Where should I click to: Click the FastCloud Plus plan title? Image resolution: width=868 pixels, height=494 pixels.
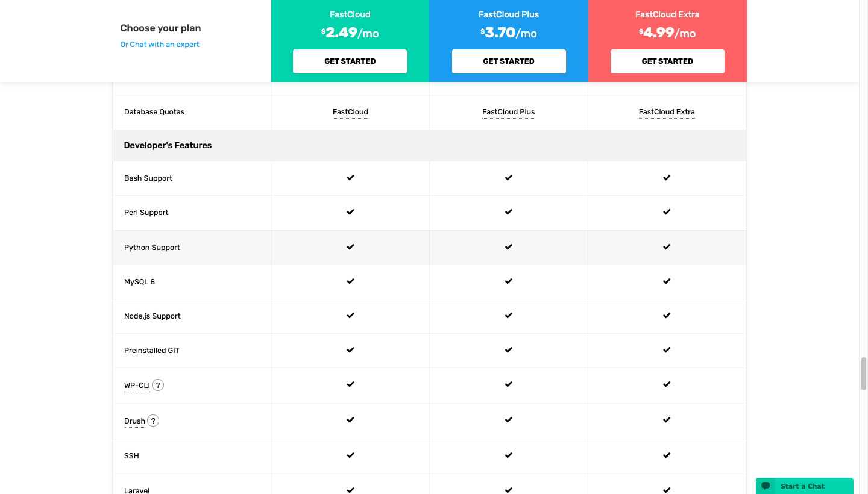[x=509, y=14]
